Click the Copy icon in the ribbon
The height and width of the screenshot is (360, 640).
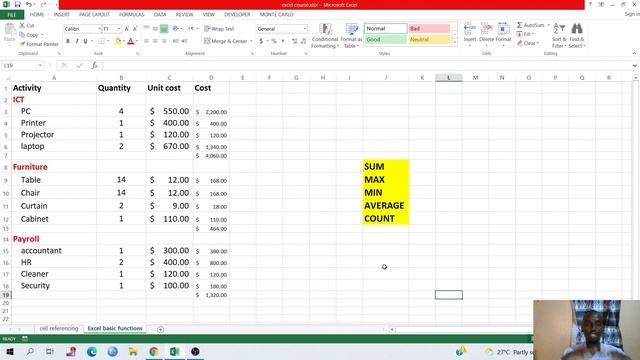(x=22, y=35)
